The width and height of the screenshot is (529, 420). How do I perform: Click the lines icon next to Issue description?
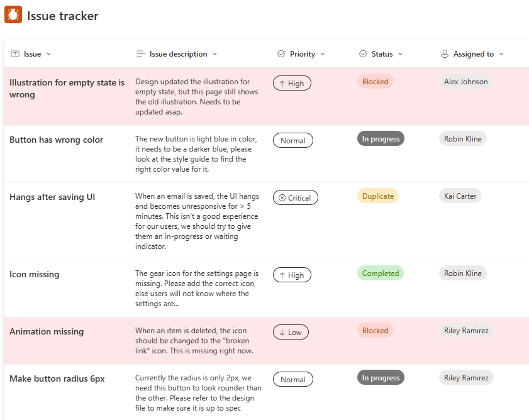(141, 53)
